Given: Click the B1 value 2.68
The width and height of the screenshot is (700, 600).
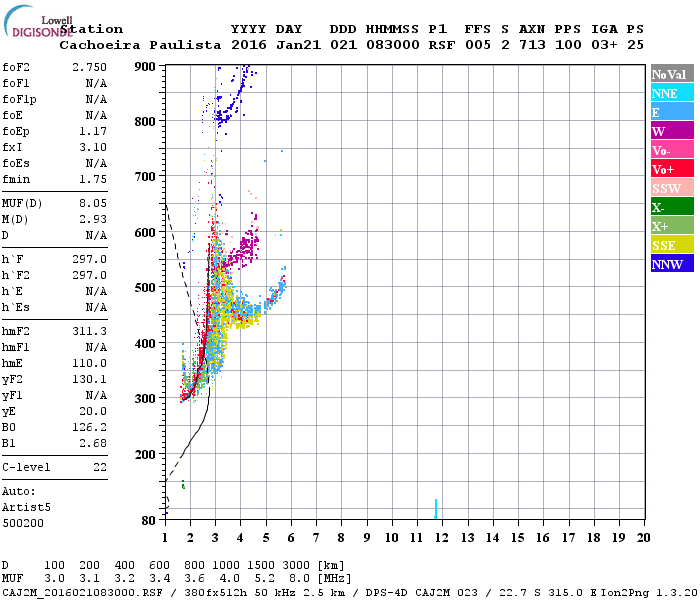Looking at the screenshot, I should pos(93,444).
